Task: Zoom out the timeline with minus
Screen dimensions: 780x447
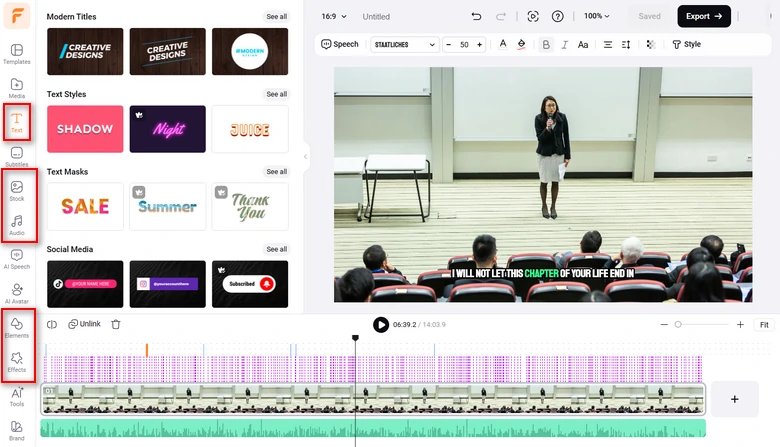Action: tap(664, 324)
